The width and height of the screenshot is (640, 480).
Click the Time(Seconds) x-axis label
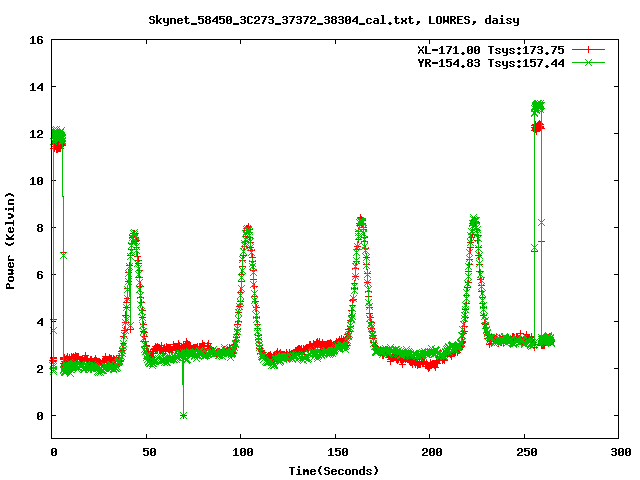334,471
